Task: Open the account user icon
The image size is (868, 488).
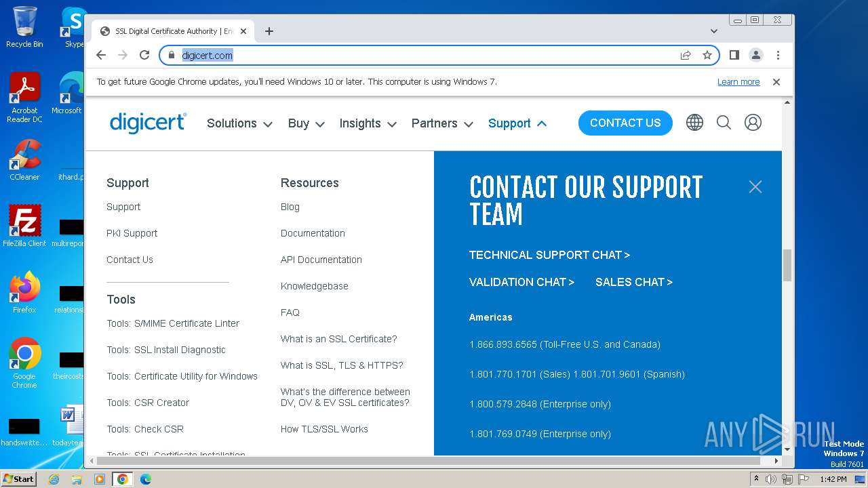Action: [753, 123]
